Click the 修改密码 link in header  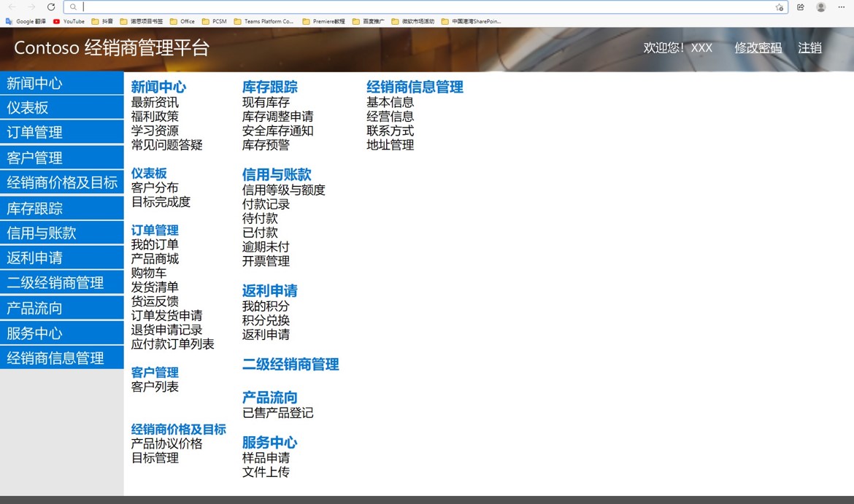tap(758, 48)
